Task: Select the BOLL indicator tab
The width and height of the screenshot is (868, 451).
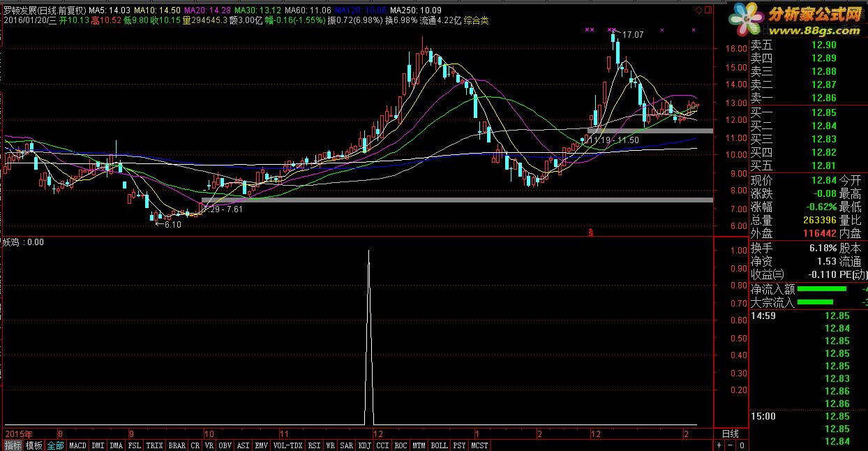Action: click(x=439, y=445)
